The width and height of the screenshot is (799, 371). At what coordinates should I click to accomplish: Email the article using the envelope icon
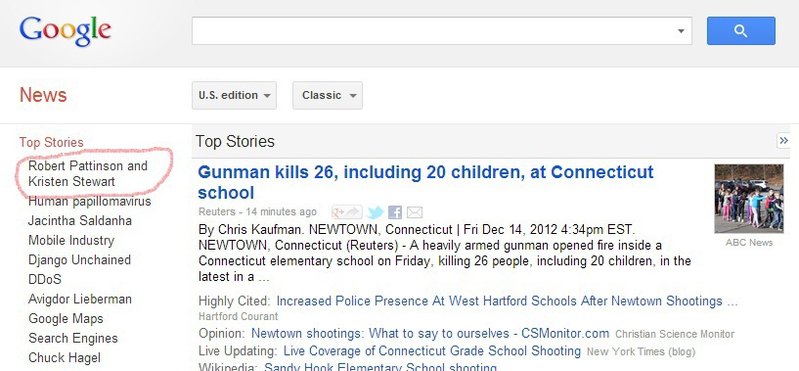coord(415,213)
